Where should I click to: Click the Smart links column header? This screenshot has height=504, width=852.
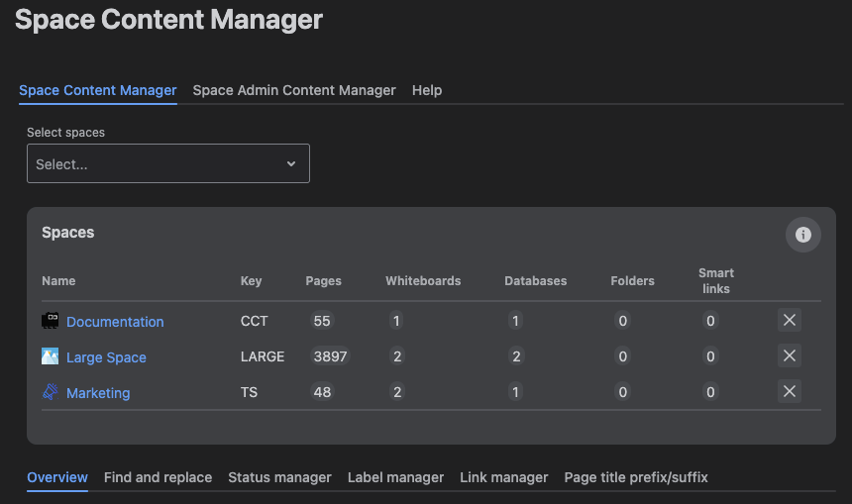click(715, 281)
